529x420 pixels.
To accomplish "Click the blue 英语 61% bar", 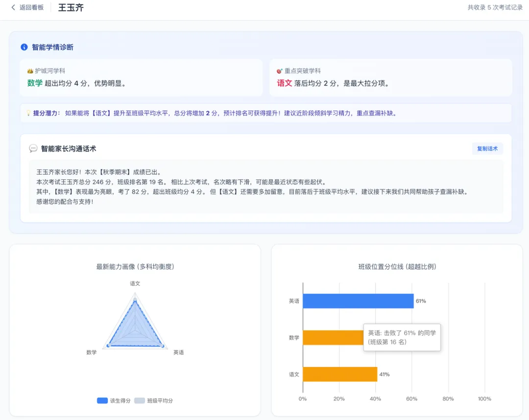I will 358,301.
